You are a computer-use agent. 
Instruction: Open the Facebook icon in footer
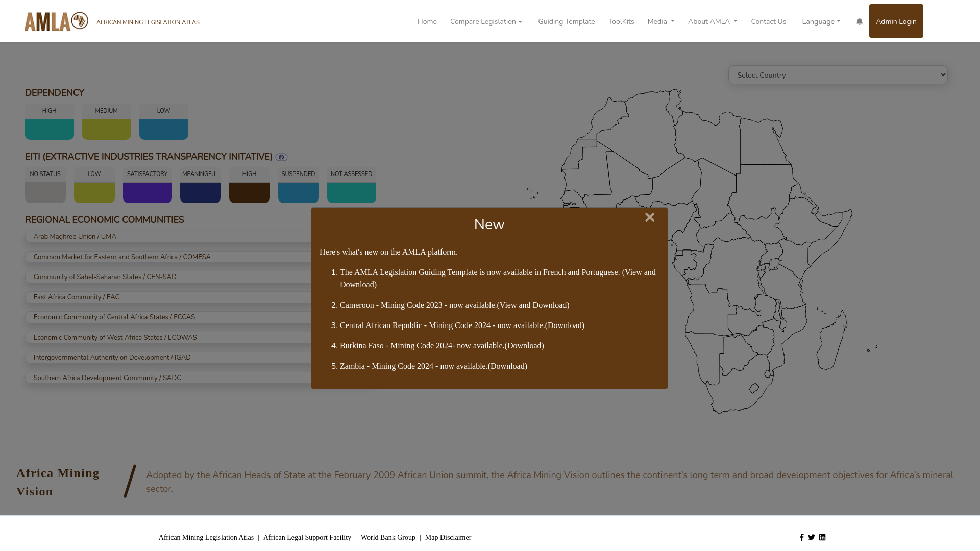(801, 537)
